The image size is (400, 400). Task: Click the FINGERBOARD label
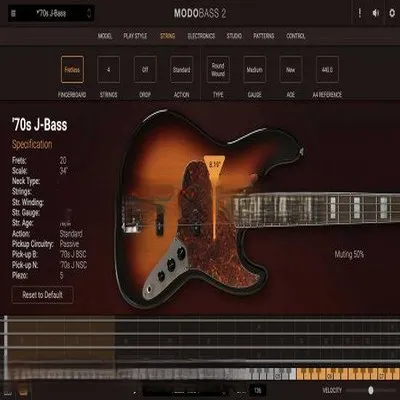[72, 95]
